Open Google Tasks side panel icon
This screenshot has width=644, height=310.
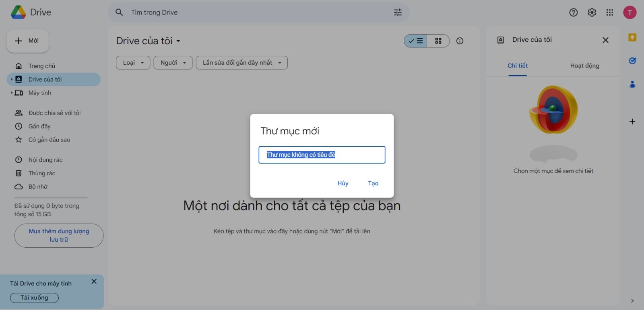pos(632,61)
